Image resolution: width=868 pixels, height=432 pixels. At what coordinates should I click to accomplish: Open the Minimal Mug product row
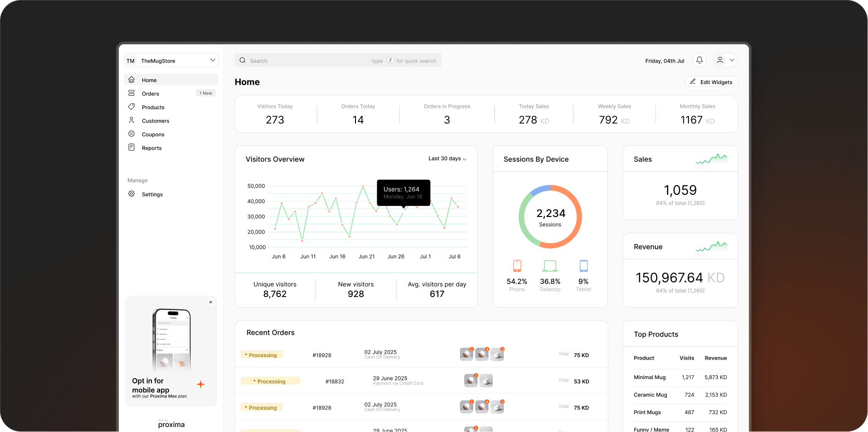point(680,377)
